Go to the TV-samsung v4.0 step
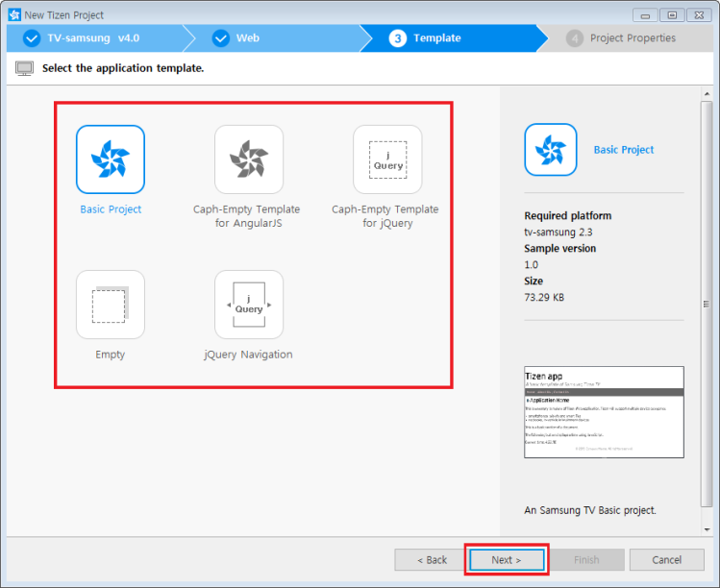Screen dimensions: 720x588 94,38
